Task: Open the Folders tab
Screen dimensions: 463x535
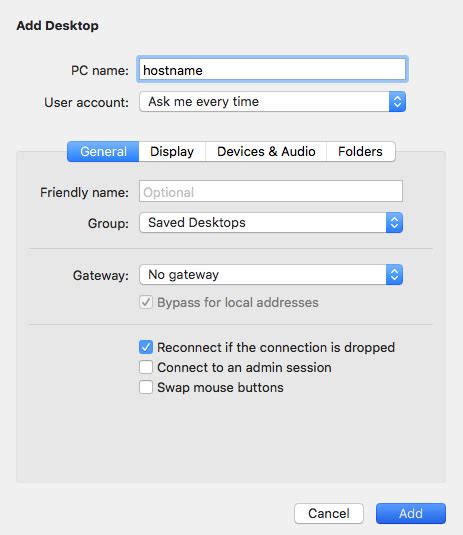Action: (360, 151)
